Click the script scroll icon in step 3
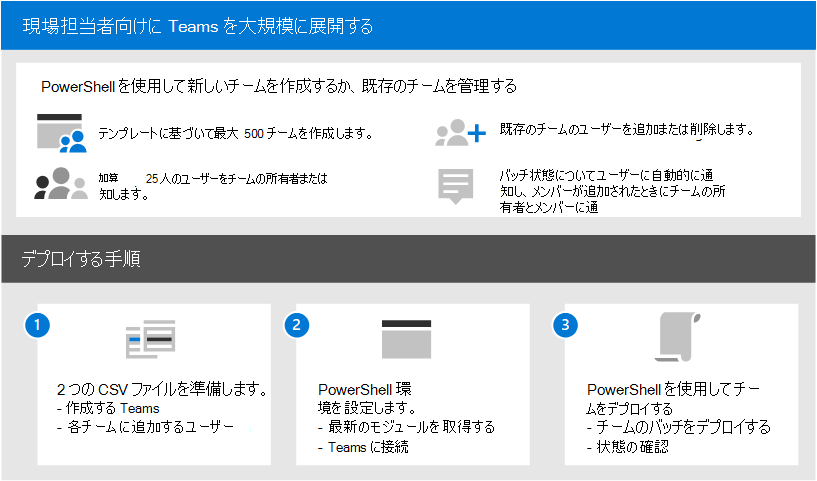Screen dimensions: 817x481 (x=677, y=337)
